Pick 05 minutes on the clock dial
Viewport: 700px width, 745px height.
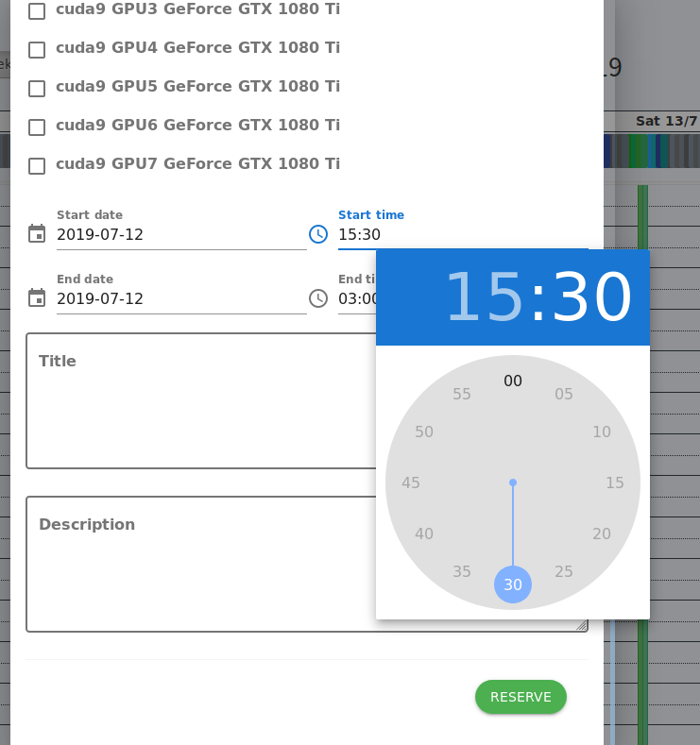(564, 394)
